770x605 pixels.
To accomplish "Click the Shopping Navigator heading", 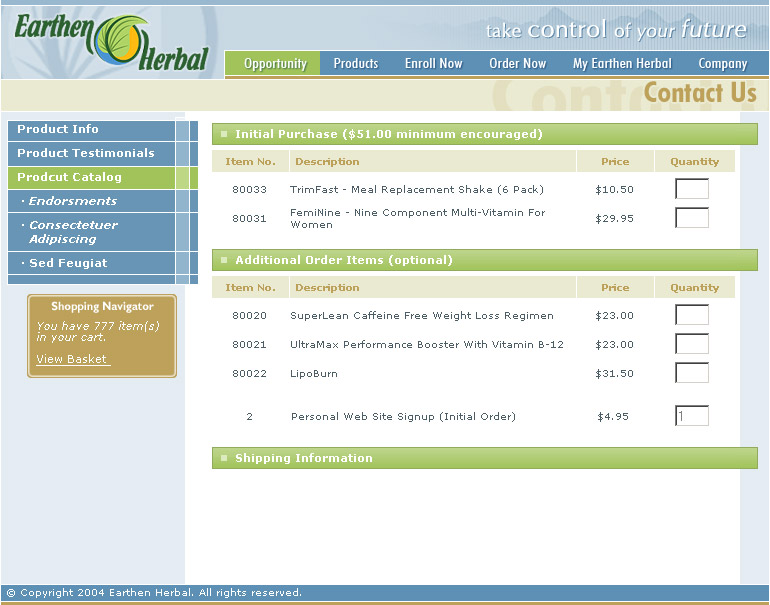I will (x=102, y=306).
